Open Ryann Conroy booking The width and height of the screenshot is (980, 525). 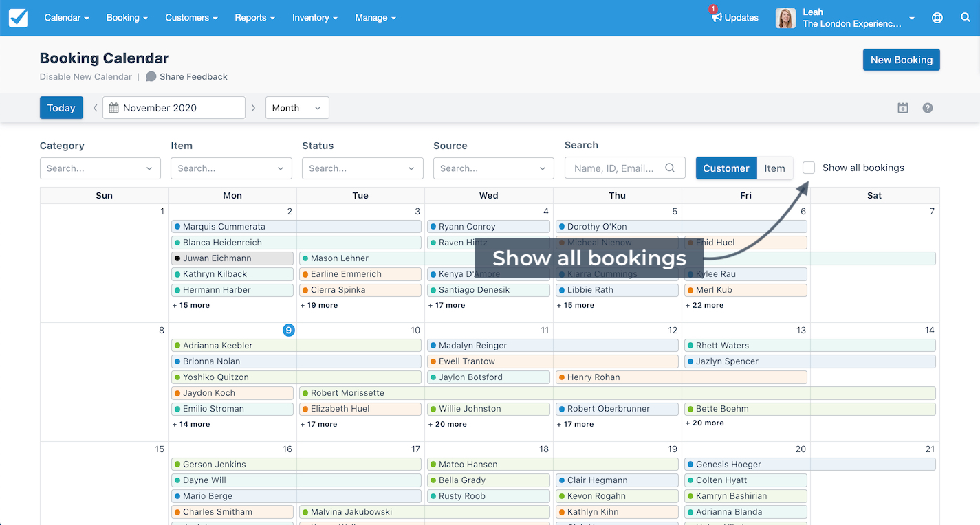488,226
